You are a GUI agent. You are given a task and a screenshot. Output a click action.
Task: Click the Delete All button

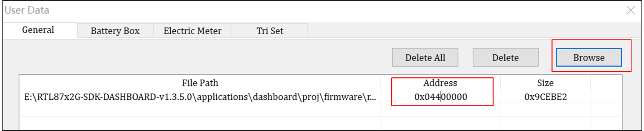(x=425, y=58)
